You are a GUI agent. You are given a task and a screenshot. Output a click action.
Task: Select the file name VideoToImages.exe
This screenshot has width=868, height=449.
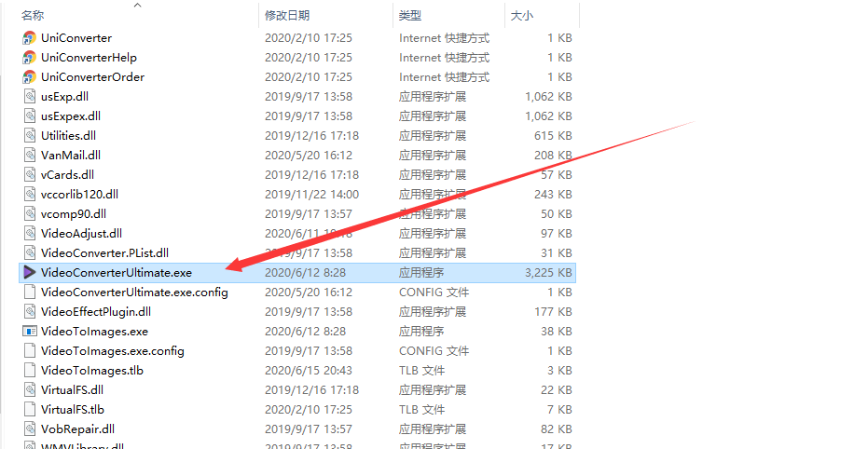(95, 332)
